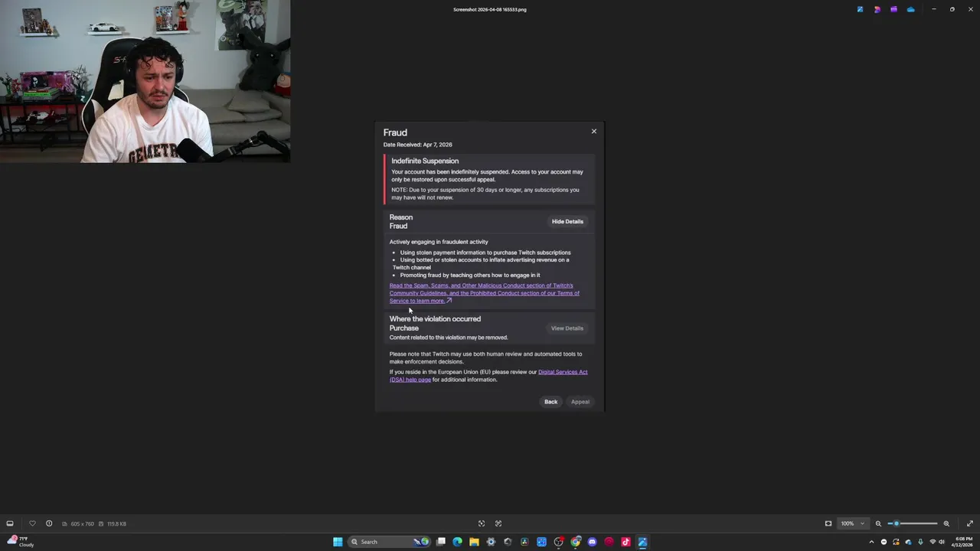Fit the image to window using bottom-right icon
This screenshot has width=980, height=551.
coord(828,523)
